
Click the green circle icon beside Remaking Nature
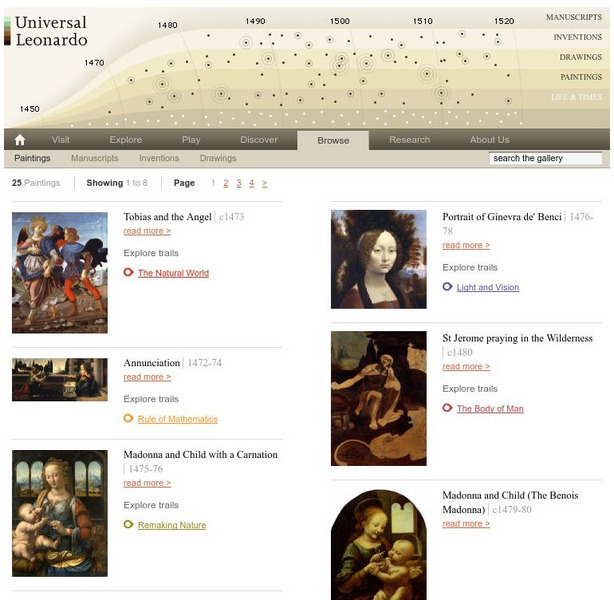tap(128, 524)
